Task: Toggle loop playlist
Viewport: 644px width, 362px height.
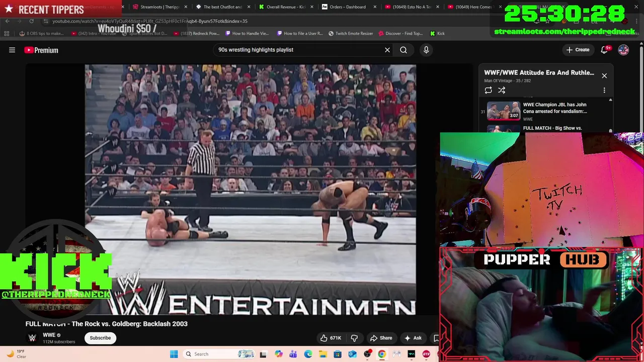Action: 488,90
